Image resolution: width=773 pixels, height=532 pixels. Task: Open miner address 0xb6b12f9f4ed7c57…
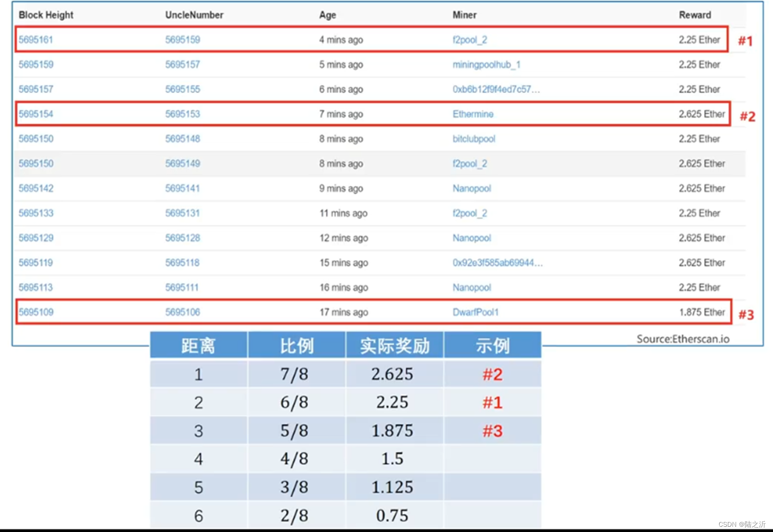[x=496, y=89]
